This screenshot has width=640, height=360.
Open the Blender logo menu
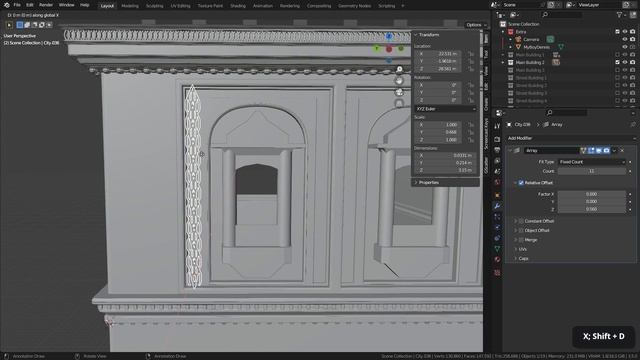pos(6,5)
